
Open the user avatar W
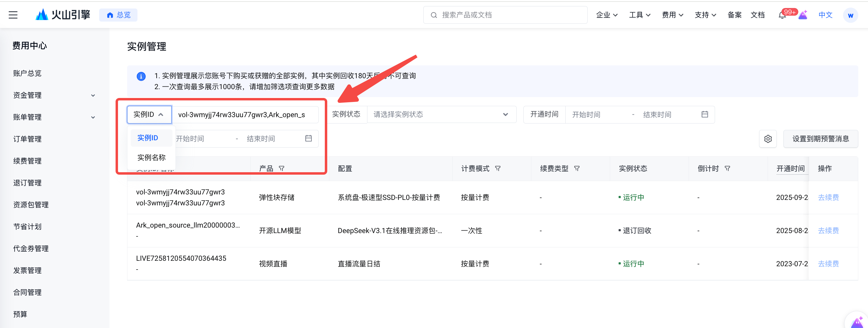(850, 15)
